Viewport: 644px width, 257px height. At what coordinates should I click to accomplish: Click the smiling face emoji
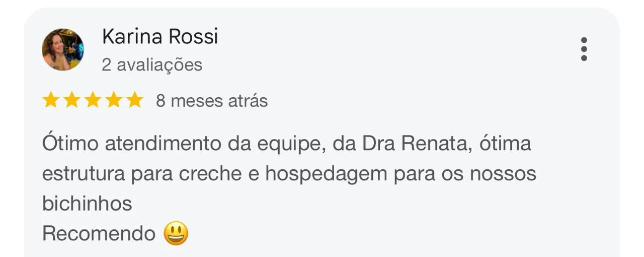[x=176, y=234]
